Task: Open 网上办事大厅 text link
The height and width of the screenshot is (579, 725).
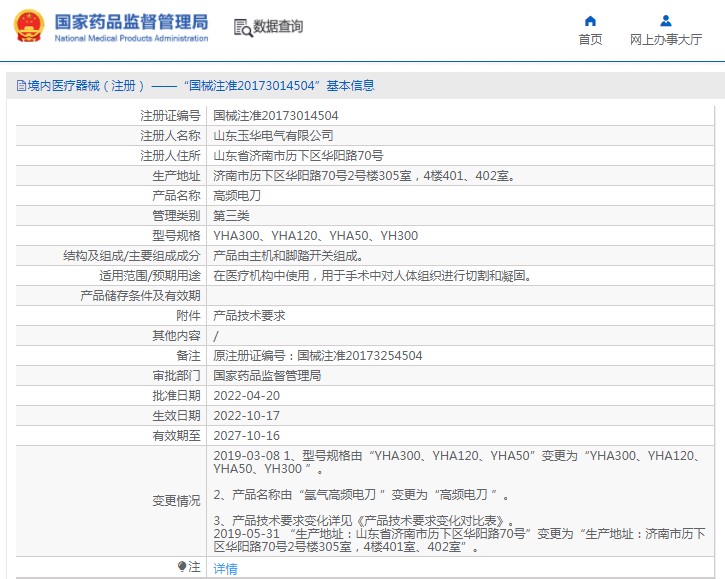Action: tap(666, 40)
